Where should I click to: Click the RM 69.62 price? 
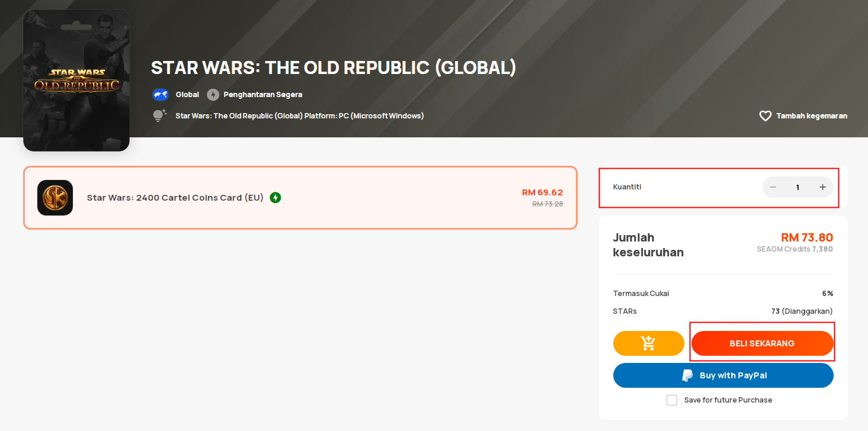[x=542, y=192]
